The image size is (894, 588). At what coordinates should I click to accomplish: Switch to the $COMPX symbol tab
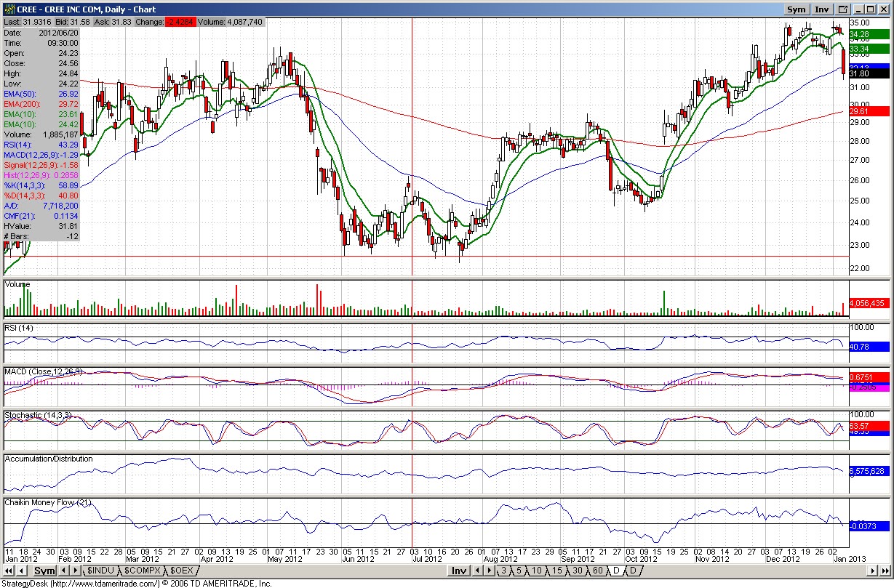[143, 571]
